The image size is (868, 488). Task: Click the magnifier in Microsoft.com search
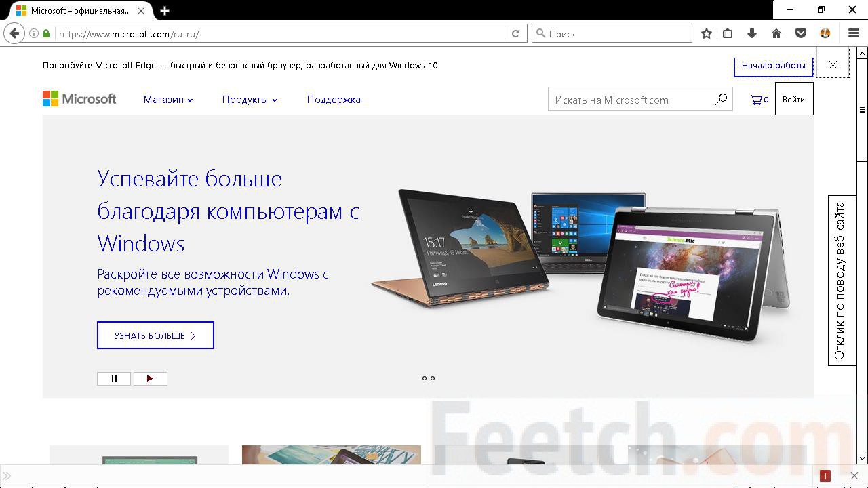(721, 99)
